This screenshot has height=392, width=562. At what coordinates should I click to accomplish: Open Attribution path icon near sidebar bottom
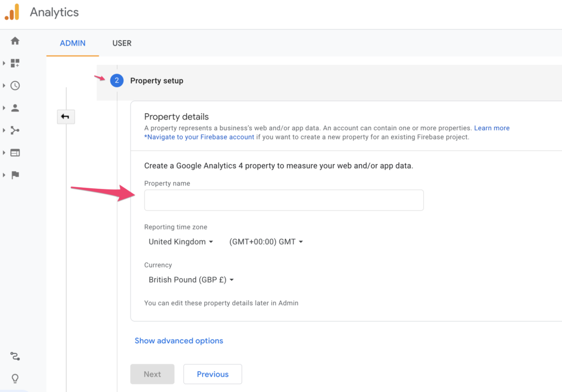click(x=15, y=356)
